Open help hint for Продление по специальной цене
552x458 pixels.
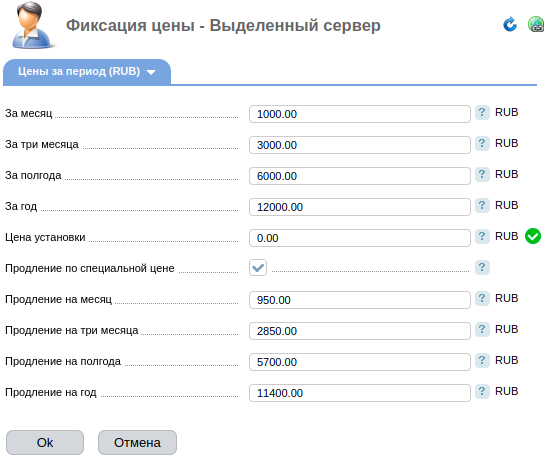482,268
